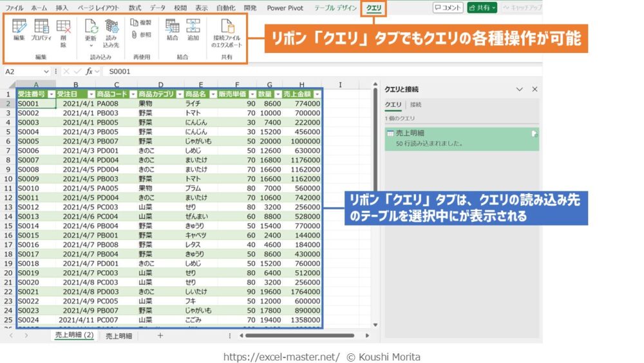The width and height of the screenshot is (644, 363).
Task: Click the green 共有 share button
Action: coord(482,8)
